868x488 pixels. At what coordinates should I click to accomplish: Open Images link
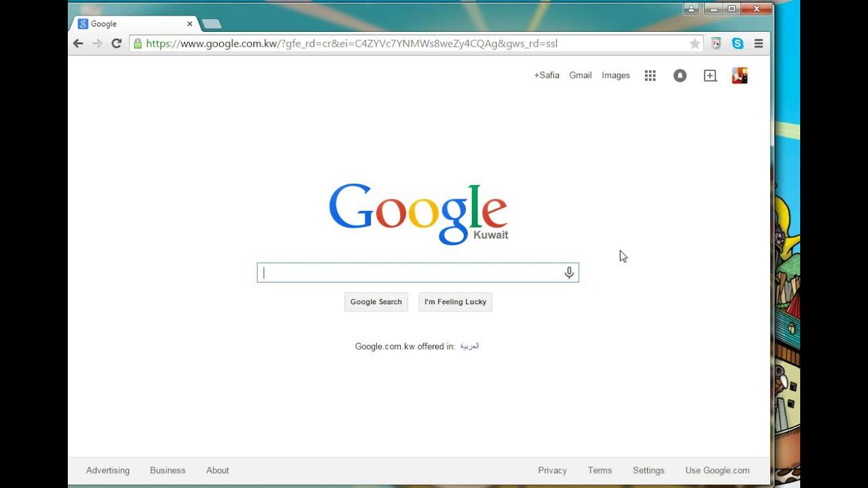[616, 75]
